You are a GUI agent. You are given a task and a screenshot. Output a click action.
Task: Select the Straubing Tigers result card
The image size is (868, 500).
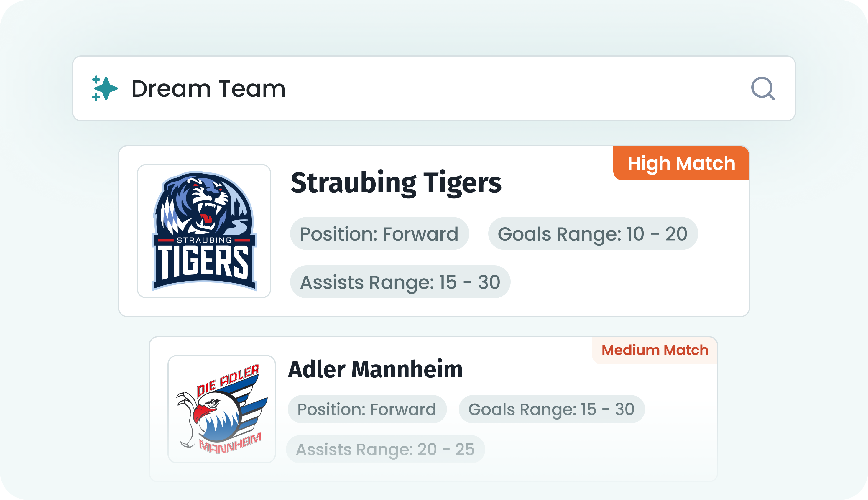(434, 231)
